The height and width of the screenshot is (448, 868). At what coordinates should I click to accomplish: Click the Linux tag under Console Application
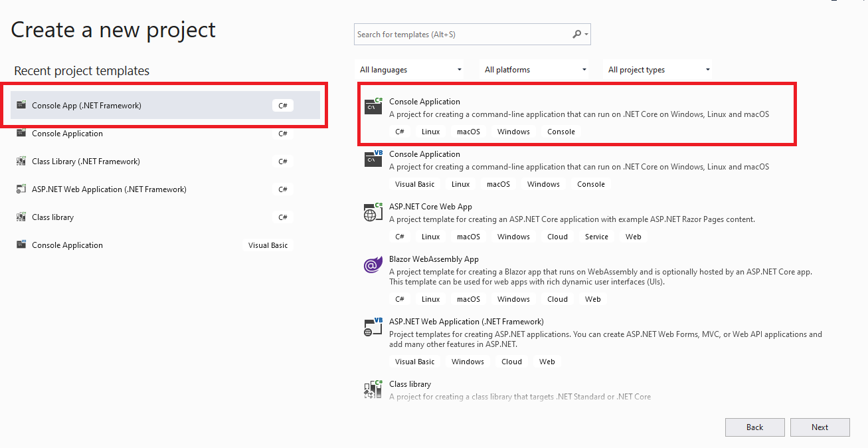430,131
